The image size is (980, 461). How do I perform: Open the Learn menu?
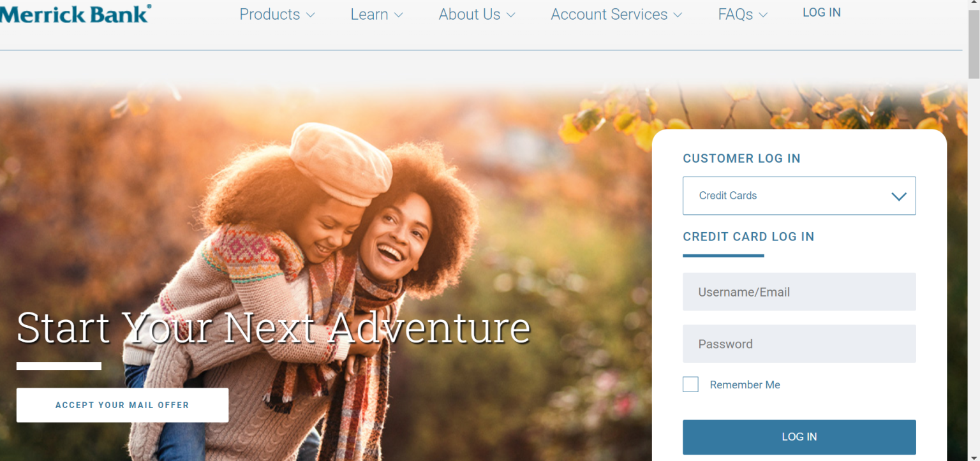tap(376, 15)
